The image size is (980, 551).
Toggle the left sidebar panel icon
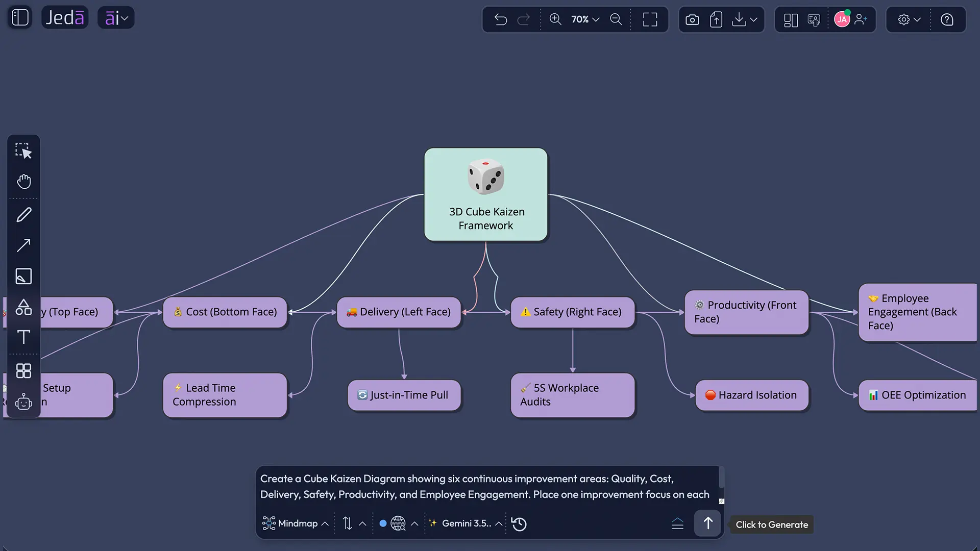pyautogui.click(x=20, y=18)
